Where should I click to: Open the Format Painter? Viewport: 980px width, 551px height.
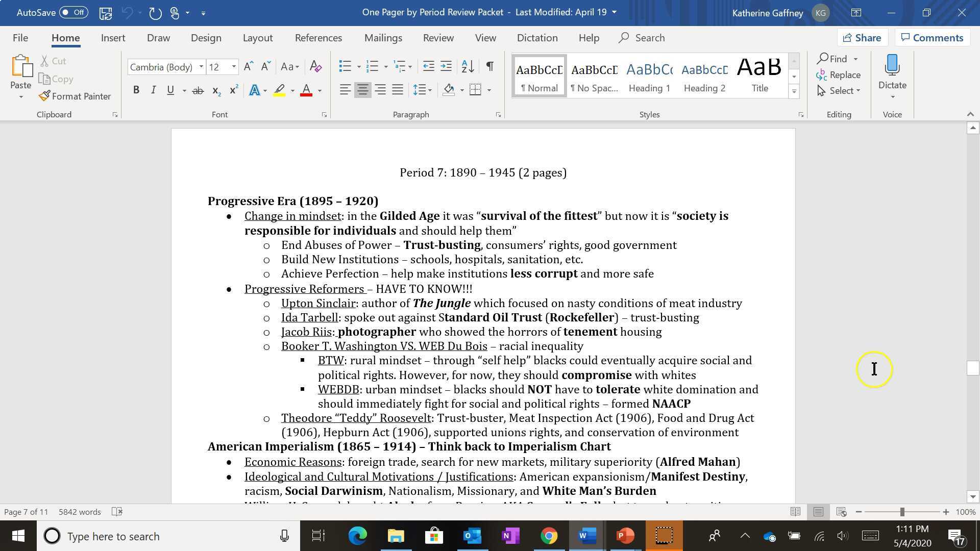tap(75, 96)
